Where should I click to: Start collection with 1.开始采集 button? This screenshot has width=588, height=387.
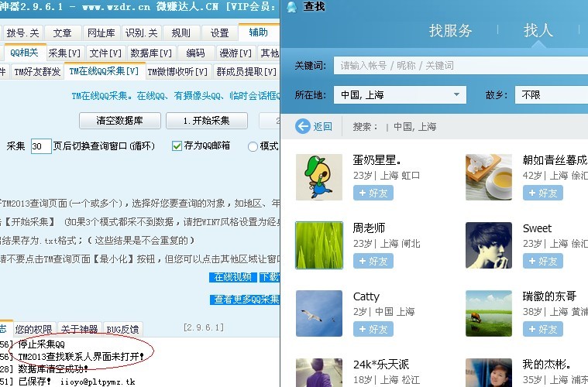pos(207,121)
